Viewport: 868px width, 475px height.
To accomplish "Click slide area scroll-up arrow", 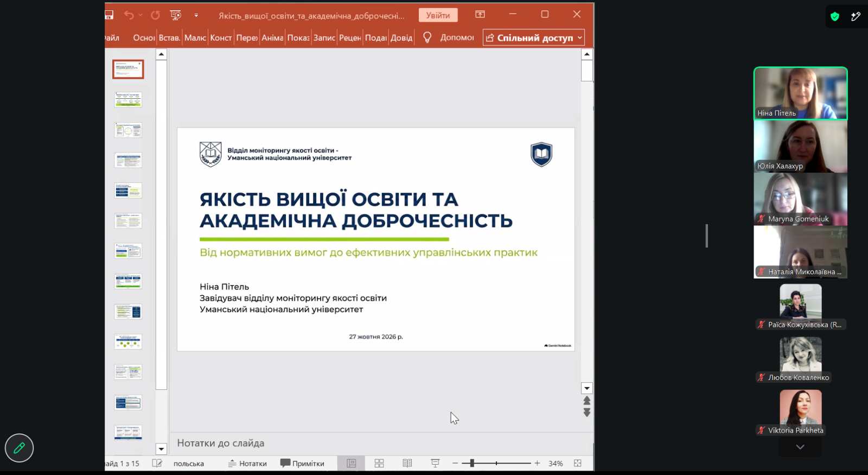I will point(587,54).
